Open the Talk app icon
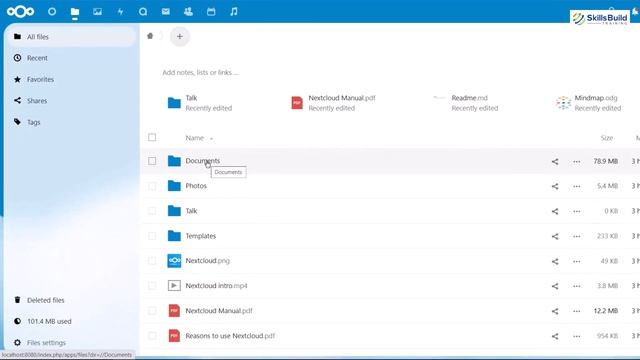The image size is (640, 360). [x=143, y=11]
